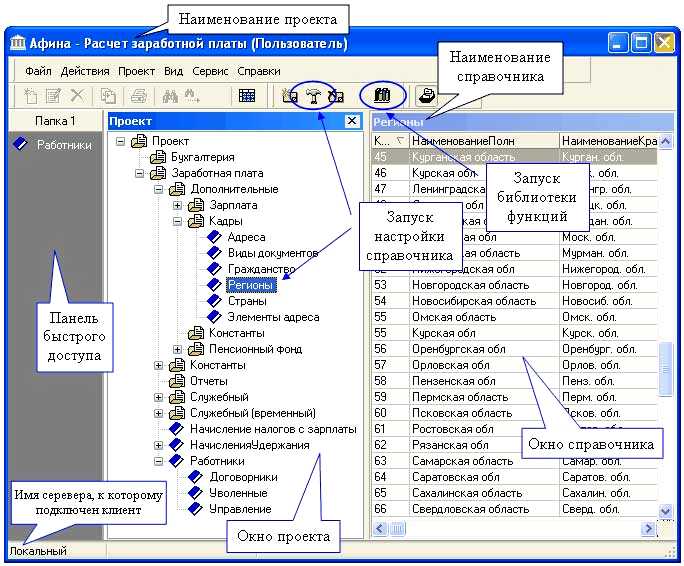The width and height of the screenshot is (684, 566).
Task: Open the Вид menu
Action: (174, 71)
